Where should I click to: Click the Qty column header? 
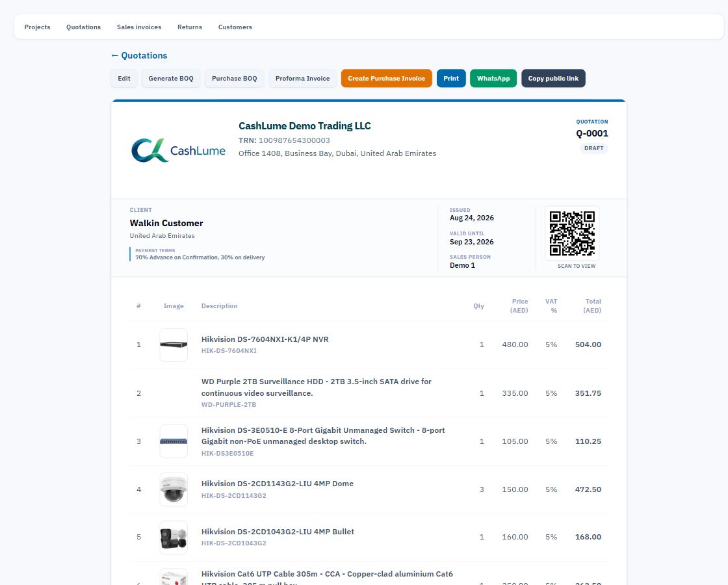pos(478,306)
